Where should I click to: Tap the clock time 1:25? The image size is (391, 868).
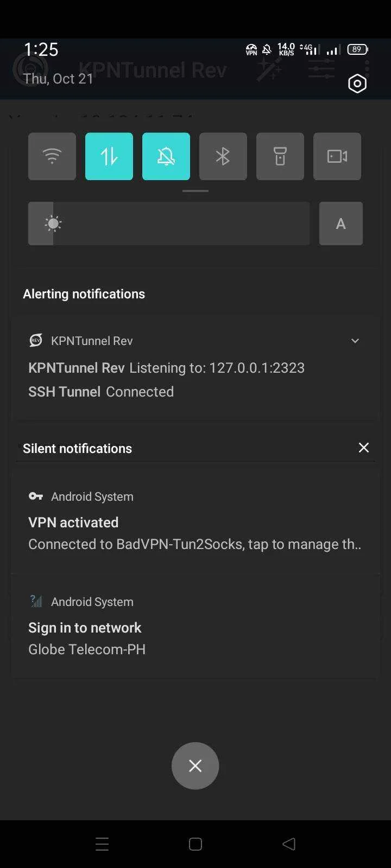pos(41,50)
